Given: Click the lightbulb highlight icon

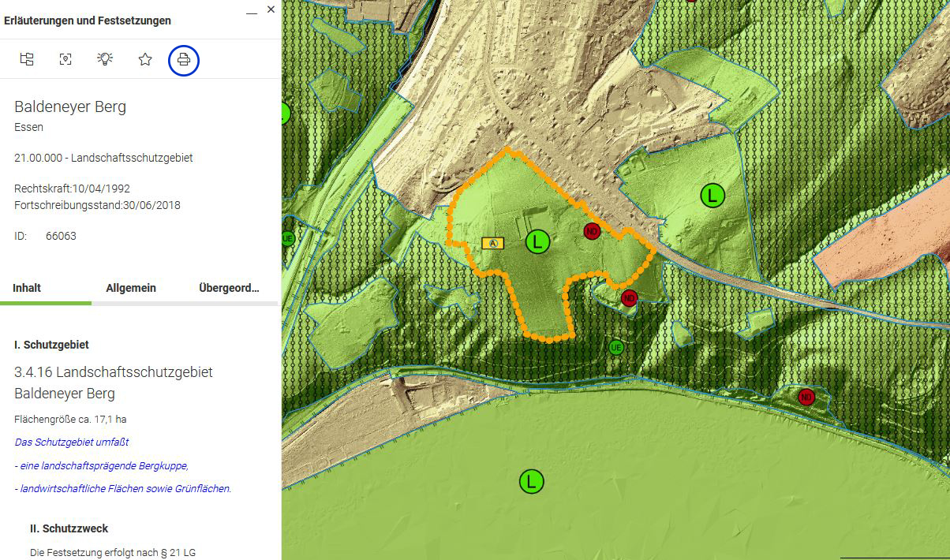Looking at the screenshot, I should (x=105, y=59).
